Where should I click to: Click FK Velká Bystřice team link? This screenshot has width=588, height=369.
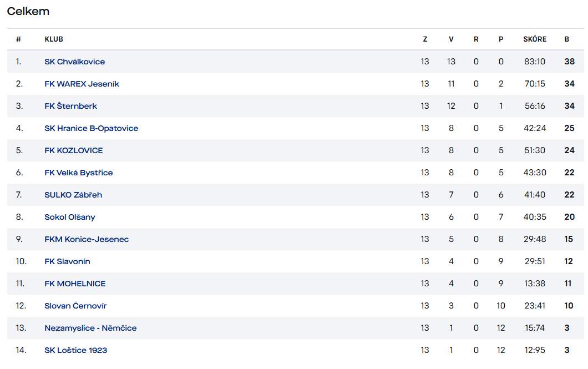(x=78, y=173)
